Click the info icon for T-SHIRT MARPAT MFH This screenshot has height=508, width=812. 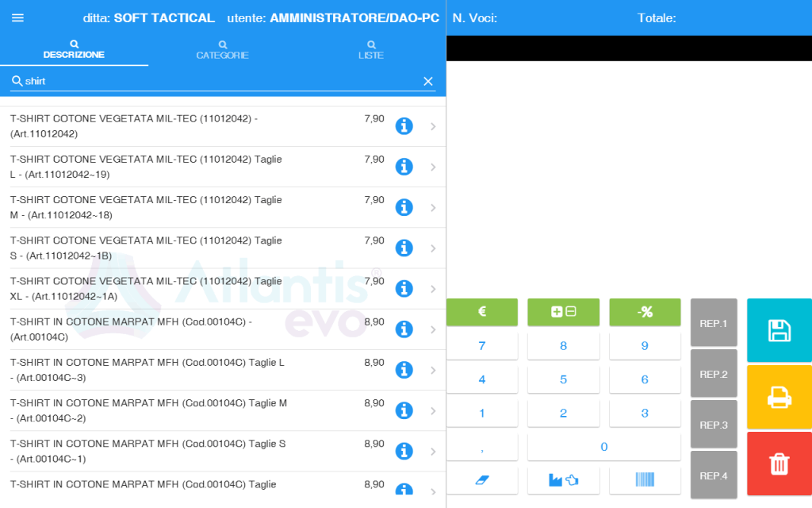[404, 329]
